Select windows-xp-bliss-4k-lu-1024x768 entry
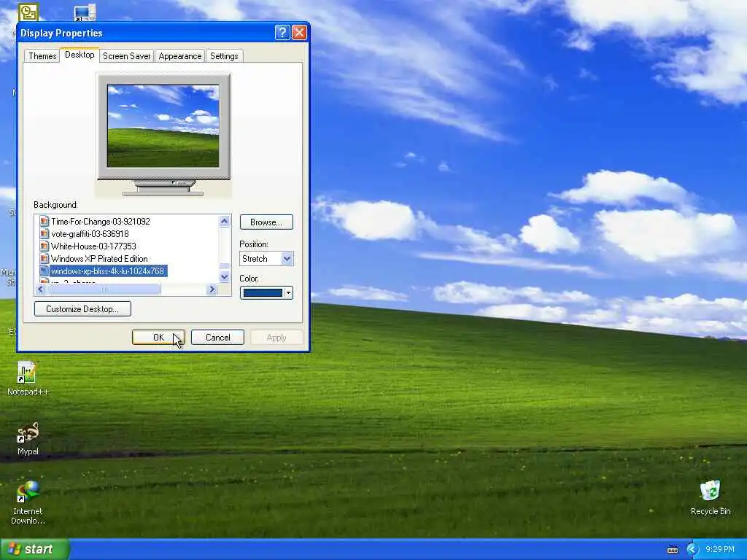The height and width of the screenshot is (560, 747). point(107,271)
